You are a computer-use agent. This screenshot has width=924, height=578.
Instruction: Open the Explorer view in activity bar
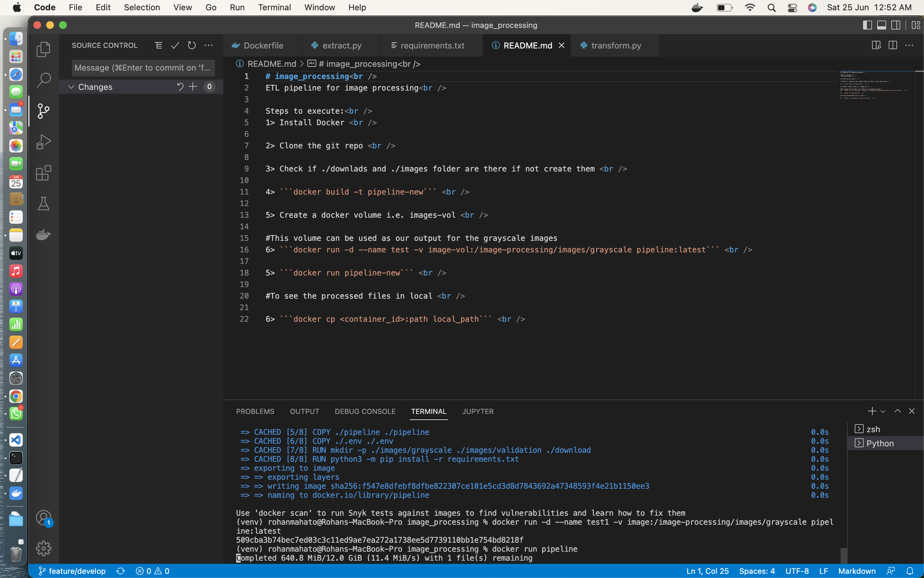[x=44, y=49]
